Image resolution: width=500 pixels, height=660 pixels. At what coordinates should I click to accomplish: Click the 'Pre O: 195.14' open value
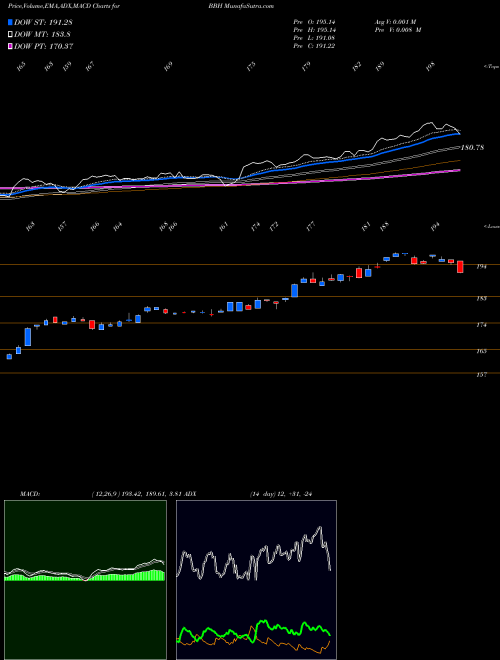point(314,22)
